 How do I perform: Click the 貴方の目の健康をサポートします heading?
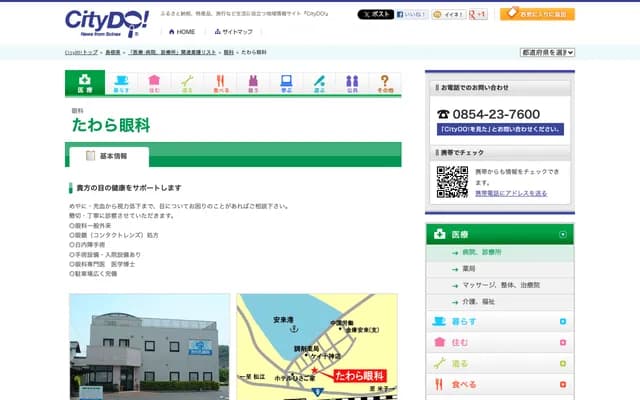[129, 188]
